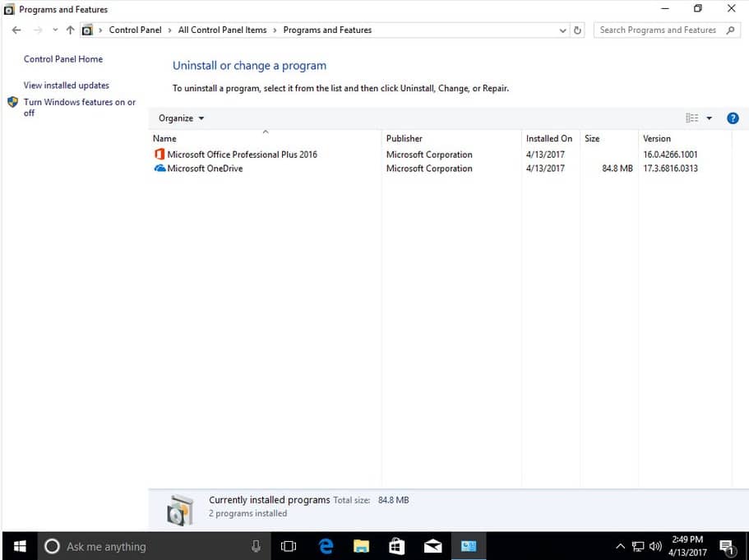749x560 pixels.
Task: Click the installed programs icon in details pane
Action: coord(180,511)
